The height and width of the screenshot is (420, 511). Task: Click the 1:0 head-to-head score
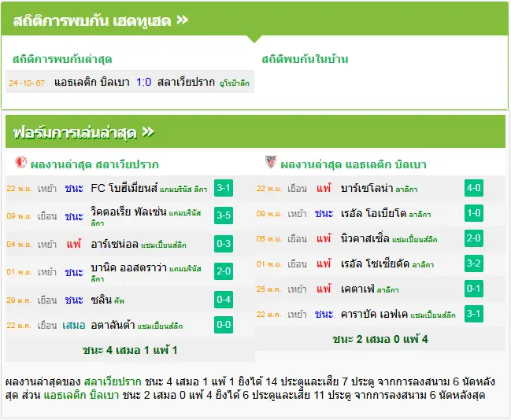tap(144, 82)
